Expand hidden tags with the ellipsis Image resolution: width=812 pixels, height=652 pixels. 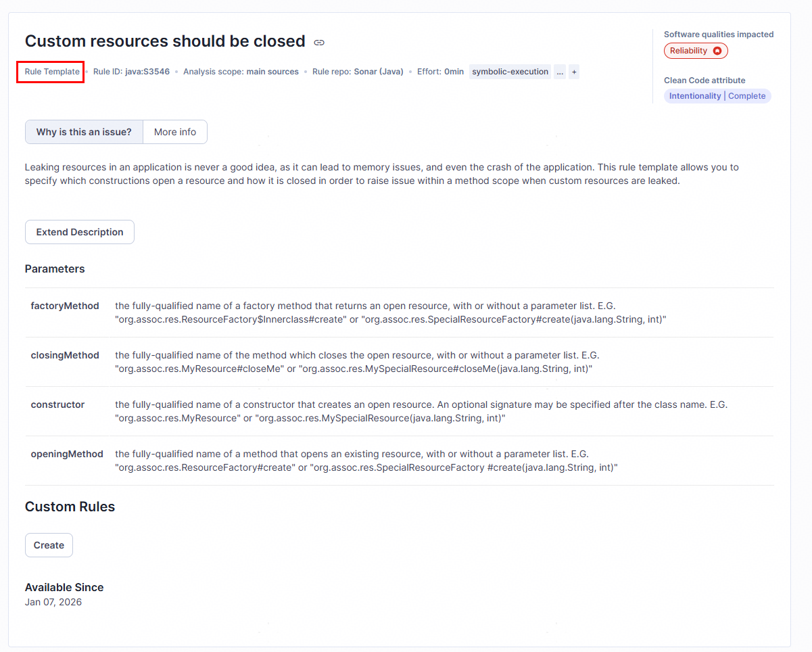tap(560, 72)
